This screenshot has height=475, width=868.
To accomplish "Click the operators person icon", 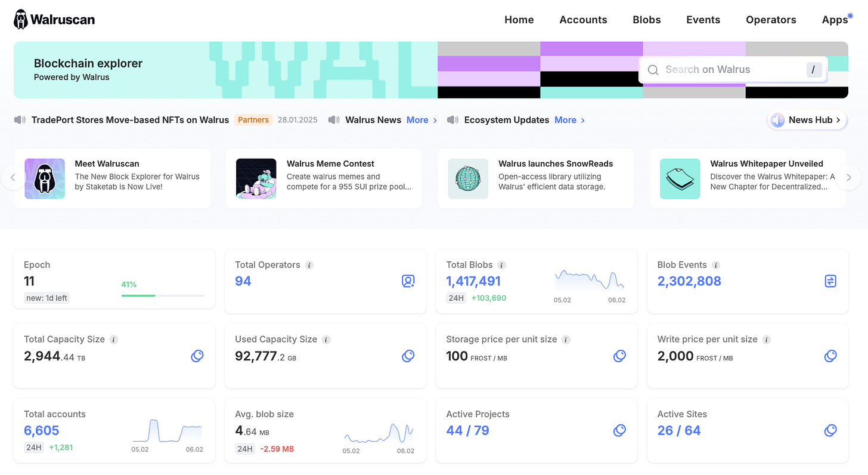I will (408, 281).
